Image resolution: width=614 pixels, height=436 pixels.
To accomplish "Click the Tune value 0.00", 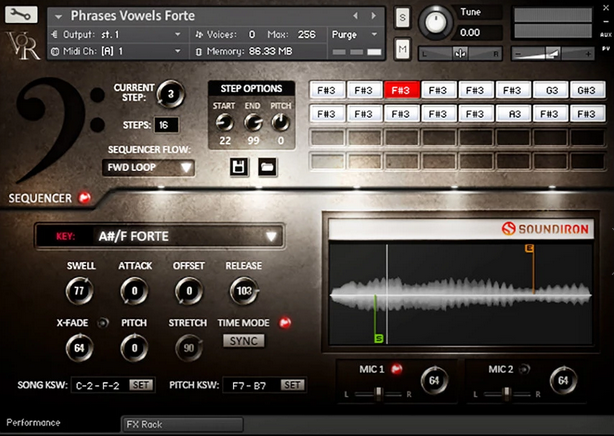I will (470, 33).
